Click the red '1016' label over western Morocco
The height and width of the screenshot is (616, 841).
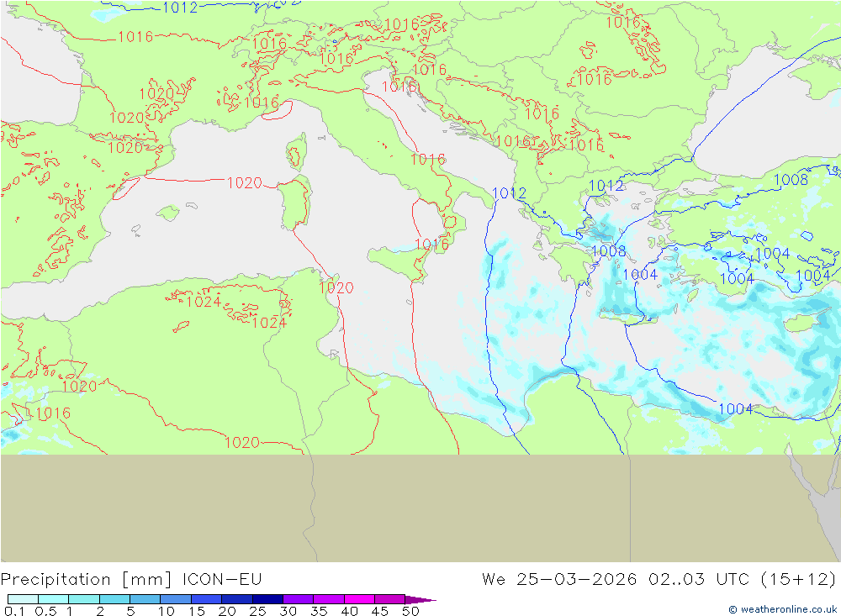tap(52, 413)
